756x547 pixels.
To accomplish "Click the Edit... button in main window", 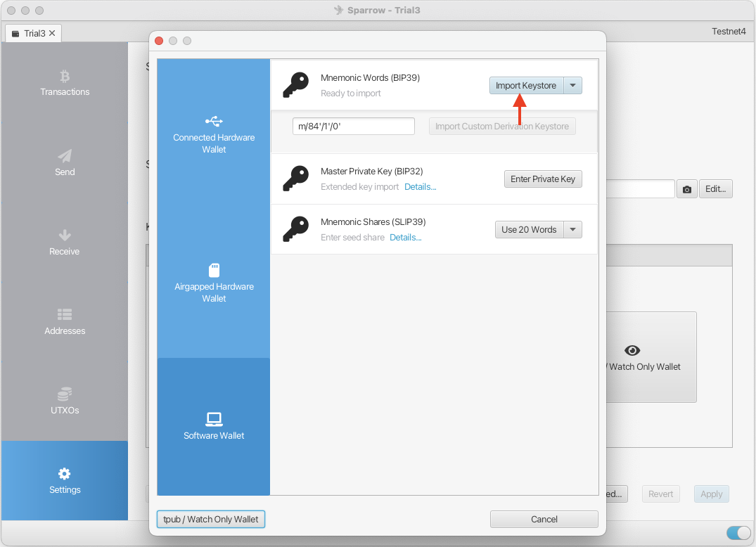I will (715, 189).
